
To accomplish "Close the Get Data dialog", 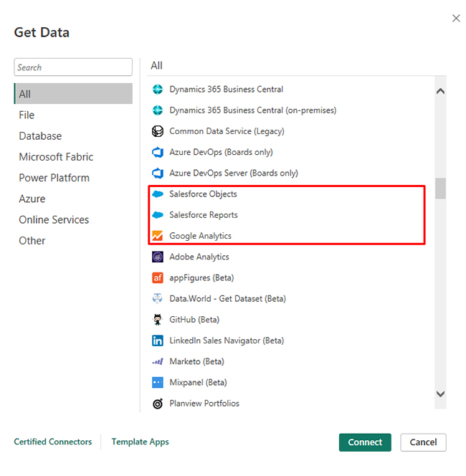I will pos(456,18).
